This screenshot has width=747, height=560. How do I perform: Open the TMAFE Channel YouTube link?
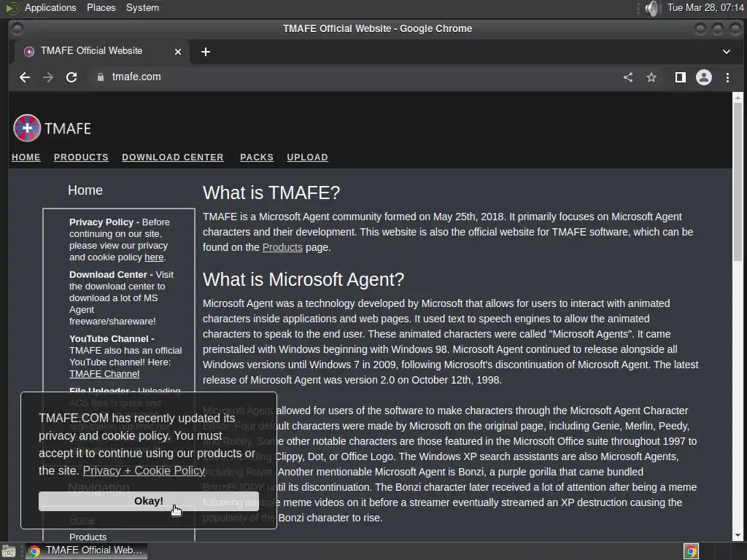(x=104, y=374)
